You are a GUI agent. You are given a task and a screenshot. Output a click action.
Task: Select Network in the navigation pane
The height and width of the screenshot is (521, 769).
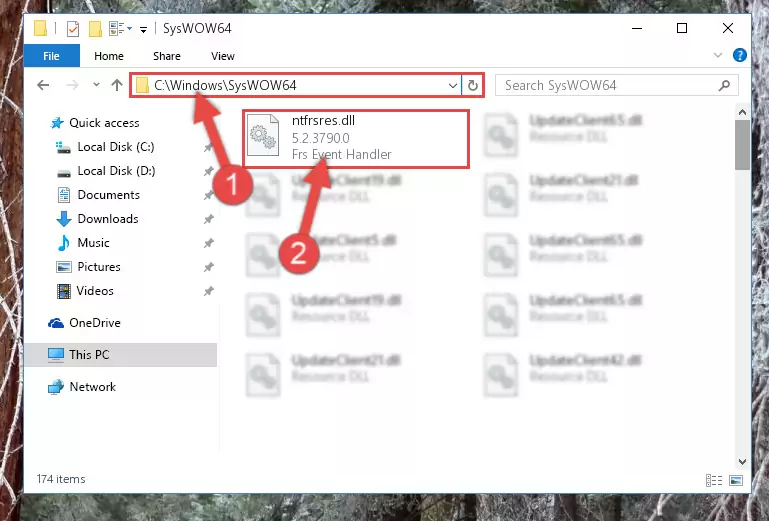[93, 387]
